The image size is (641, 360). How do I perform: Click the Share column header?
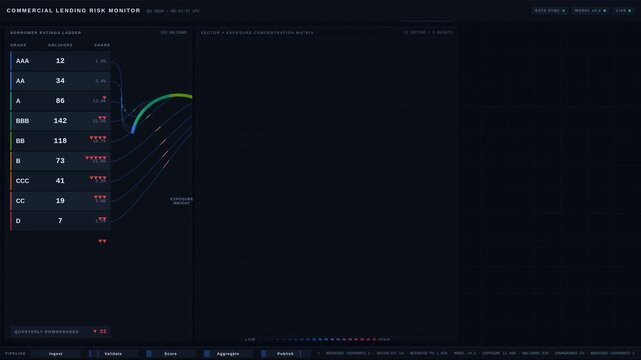click(x=102, y=45)
